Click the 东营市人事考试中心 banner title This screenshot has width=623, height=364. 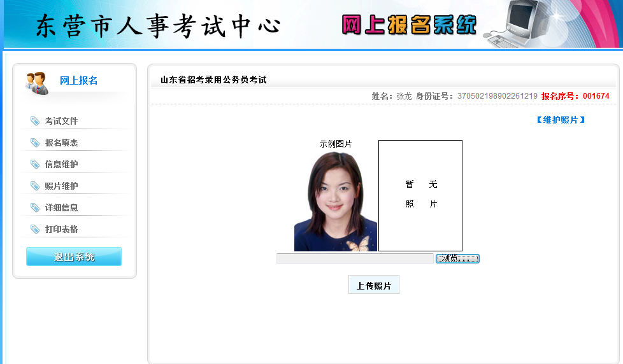(x=158, y=26)
